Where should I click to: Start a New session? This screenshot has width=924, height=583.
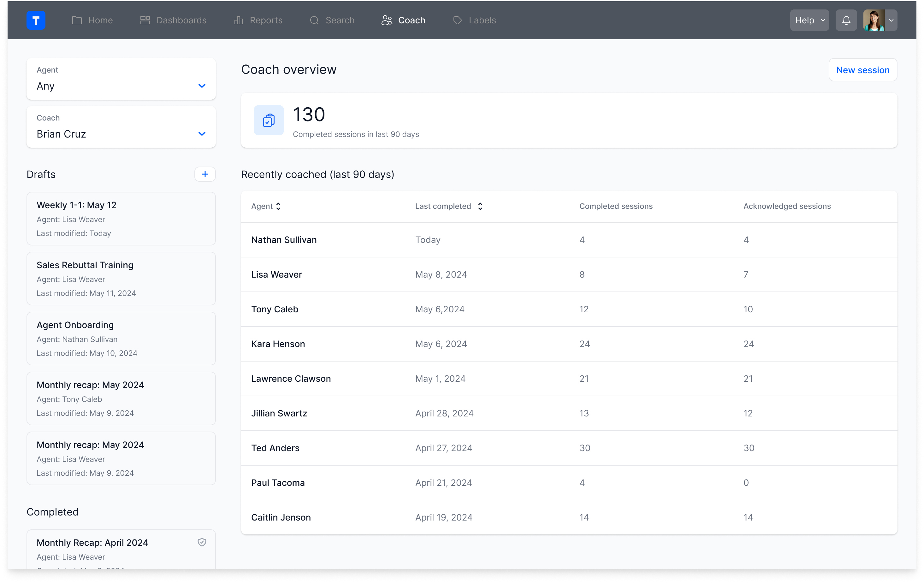[x=862, y=70]
